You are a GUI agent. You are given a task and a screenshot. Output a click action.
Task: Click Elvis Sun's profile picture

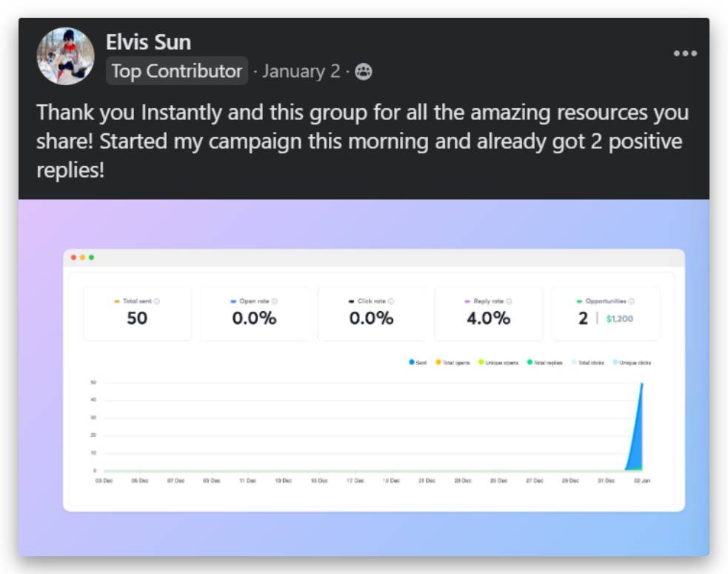pos(65,56)
